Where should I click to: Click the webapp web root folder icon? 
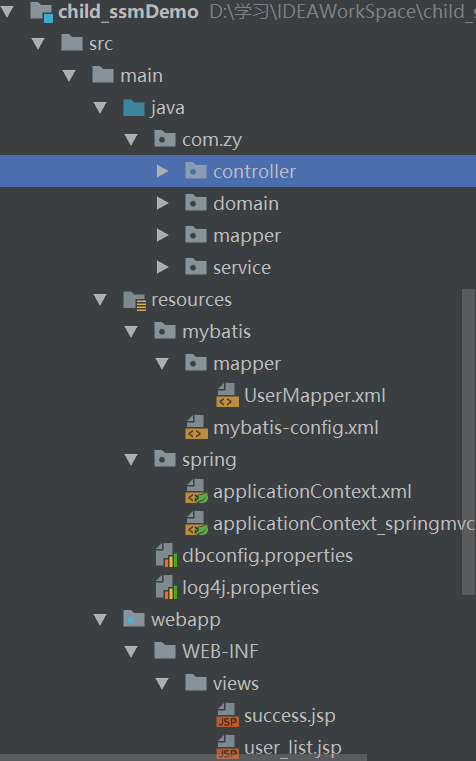click(x=134, y=619)
